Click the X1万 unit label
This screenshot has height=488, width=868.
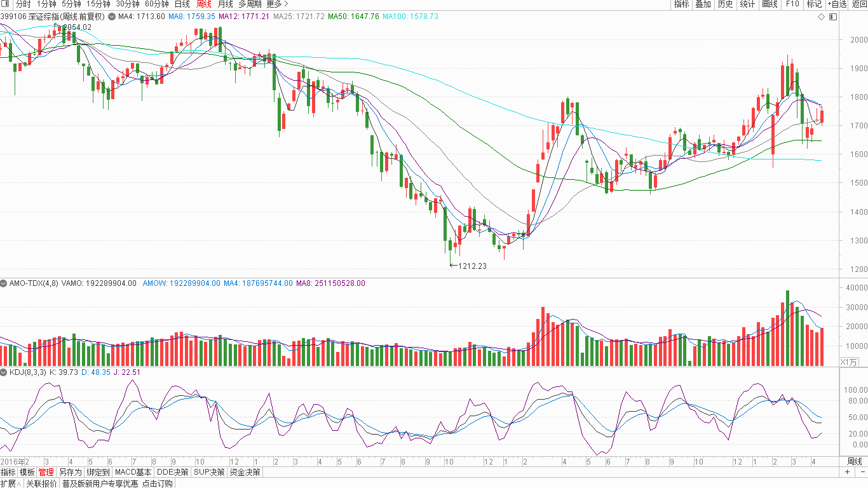(x=849, y=362)
